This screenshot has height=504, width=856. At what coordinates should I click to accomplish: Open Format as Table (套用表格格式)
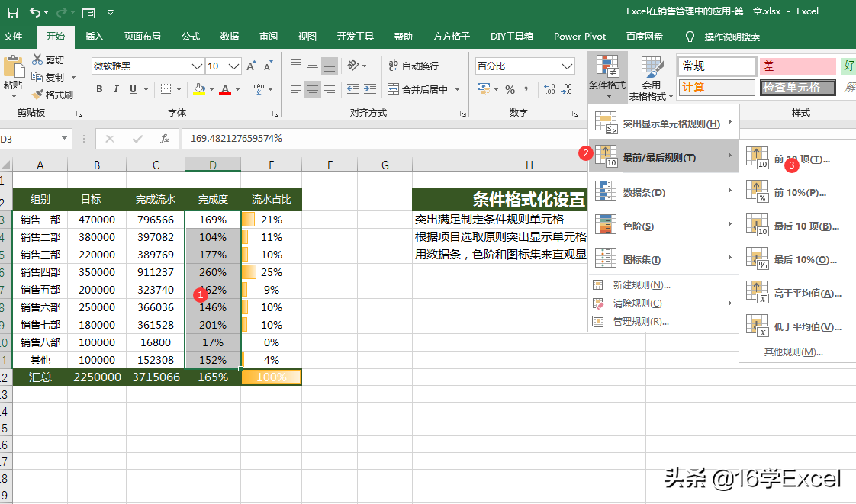point(652,78)
